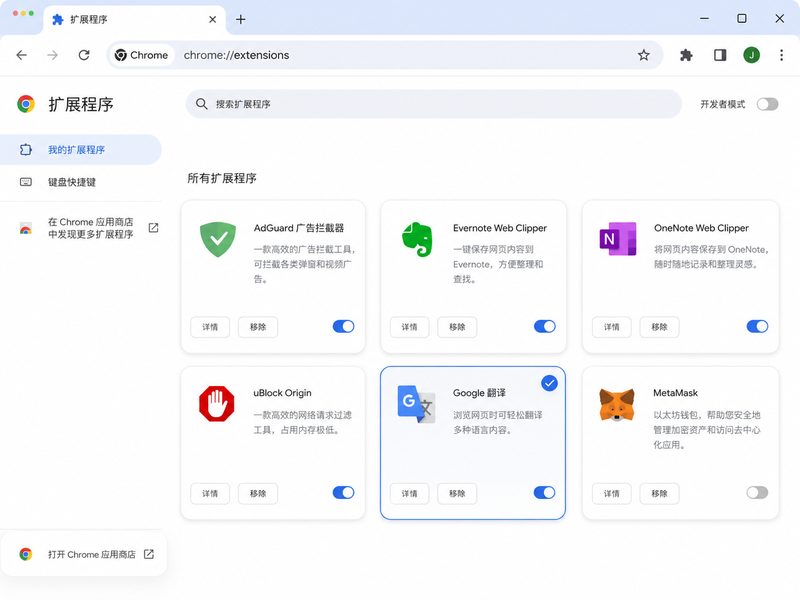Click the MetaMask title text
The width and height of the screenshot is (800, 600).
tap(676, 393)
